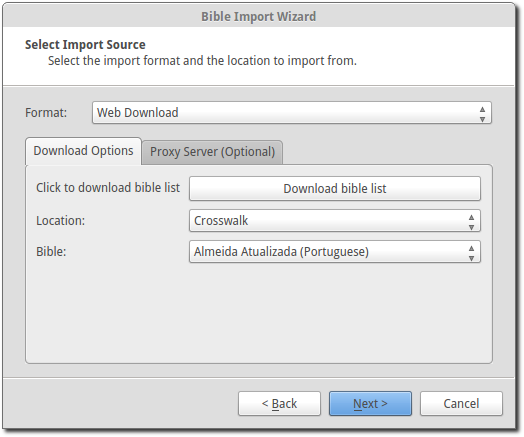Click the Bible Import Wizard title bar
This screenshot has width=524, height=437.
[259, 16]
